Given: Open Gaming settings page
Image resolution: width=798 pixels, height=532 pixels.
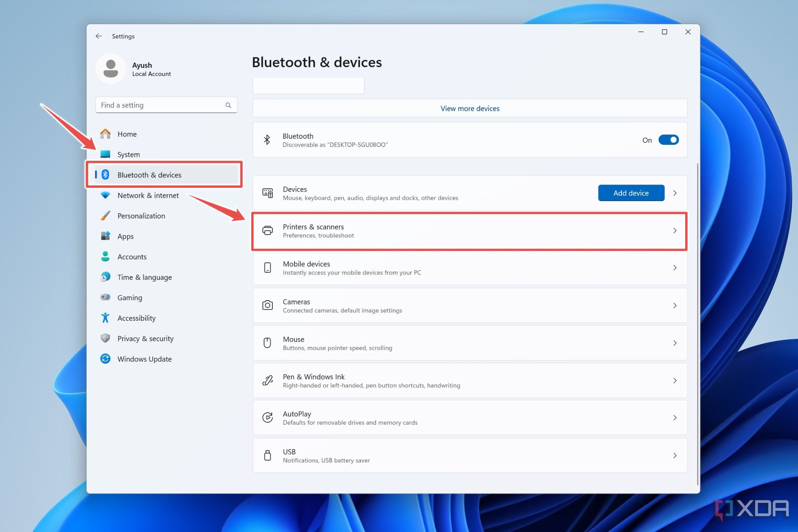Looking at the screenshot, I should (166, 298).
